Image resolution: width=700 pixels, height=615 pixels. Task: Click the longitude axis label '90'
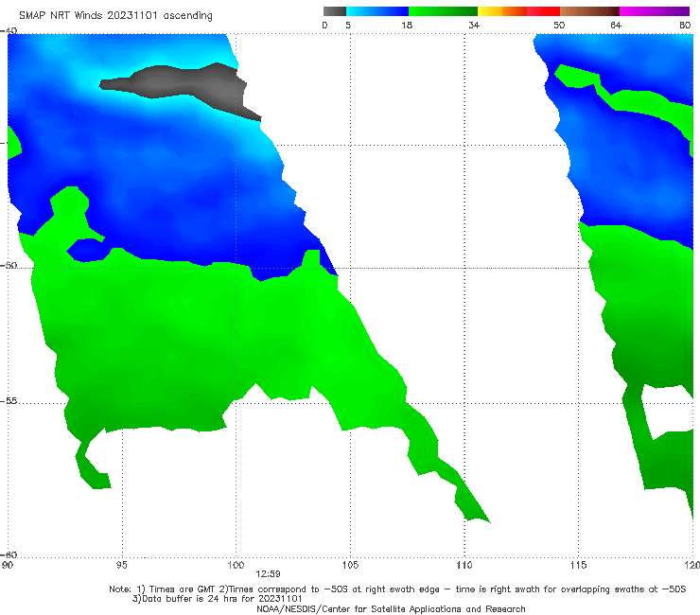[x=8, y=566]
